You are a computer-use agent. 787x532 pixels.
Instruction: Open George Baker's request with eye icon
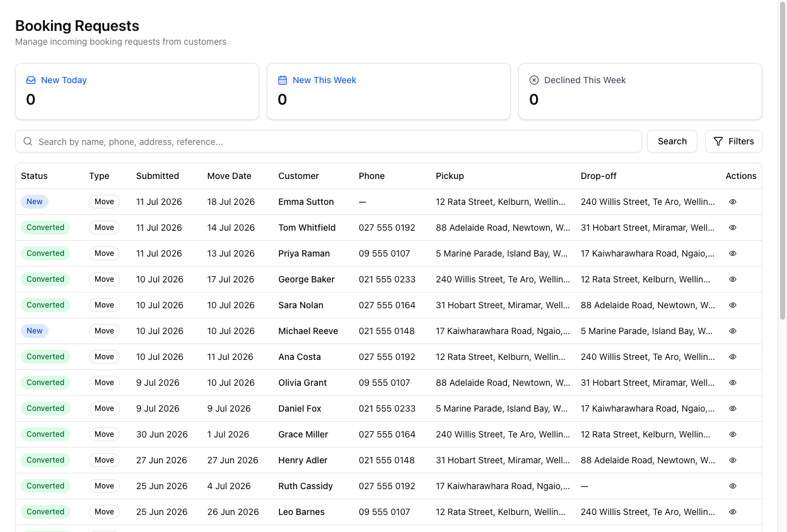pyautogui.click(x=733, y=279)
